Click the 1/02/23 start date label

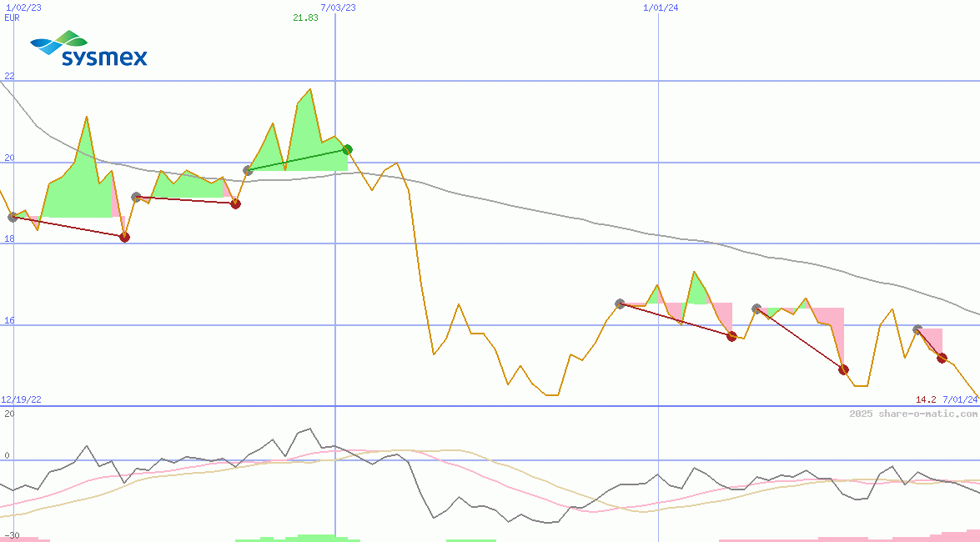pyautogui.click(x=18, y=8)
